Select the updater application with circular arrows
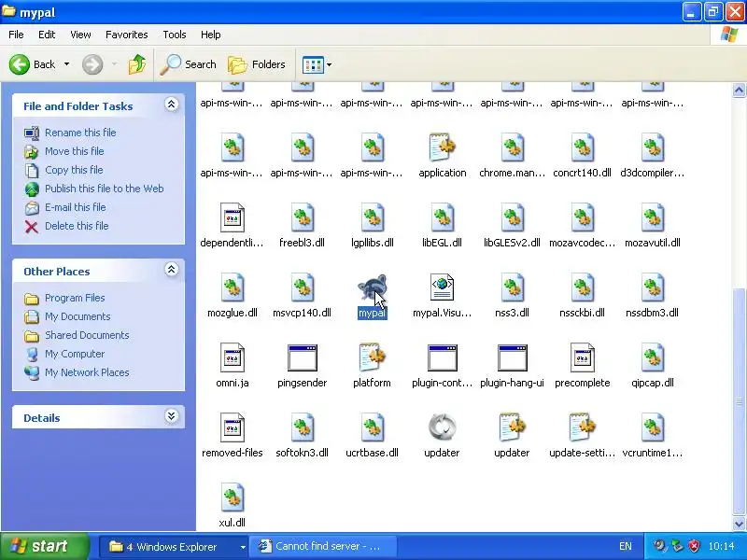 442,427
